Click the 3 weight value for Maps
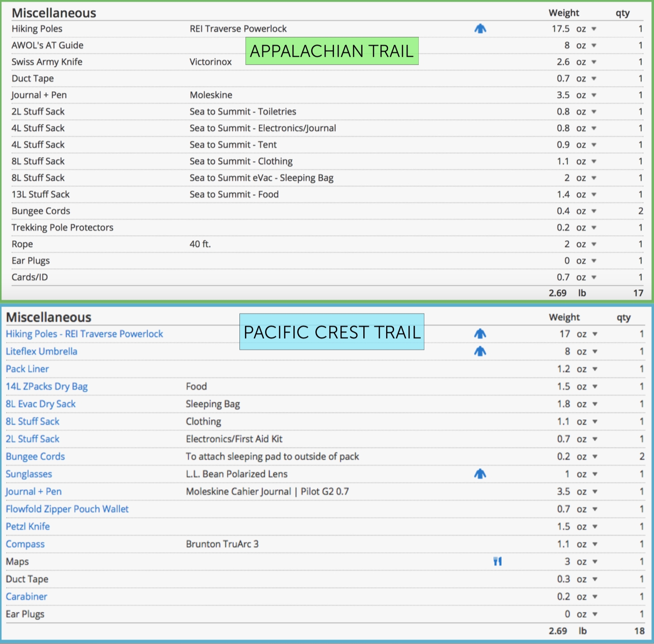Viewport: 654px width, 644px height. [567, 562]
